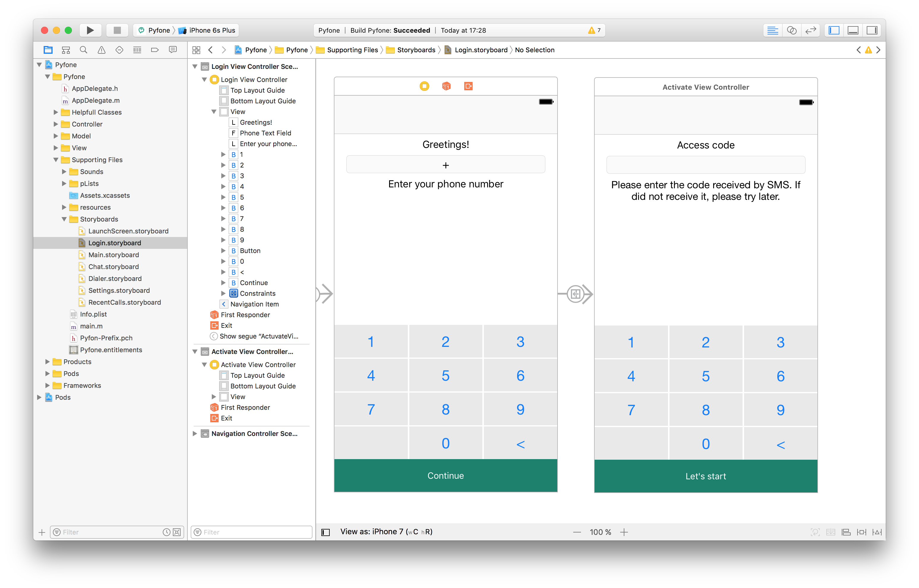The height and width of the screenshot is (588, 919).
Task: Toggle the Navigator panel visibility
Action: [x=834, y=30]
